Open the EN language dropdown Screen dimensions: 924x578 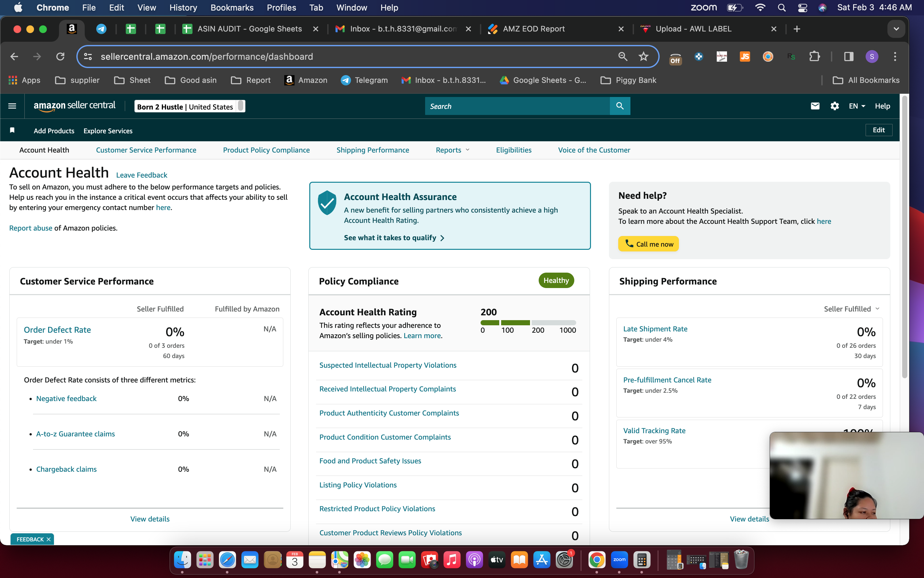(857, 106)
